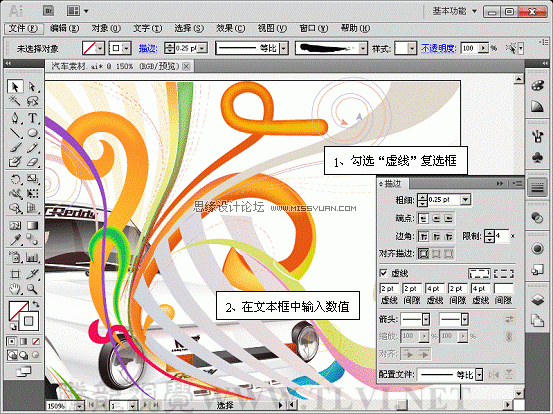Preserve exact dash and gap lengths option
The height and width of the screenshot is (414, 553).
[x=479, y=273]
